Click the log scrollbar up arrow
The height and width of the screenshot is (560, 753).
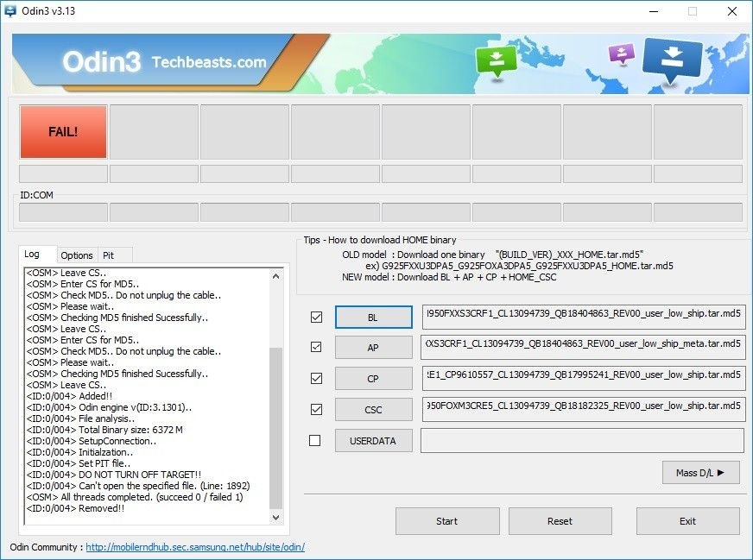[x=275, y=276]
